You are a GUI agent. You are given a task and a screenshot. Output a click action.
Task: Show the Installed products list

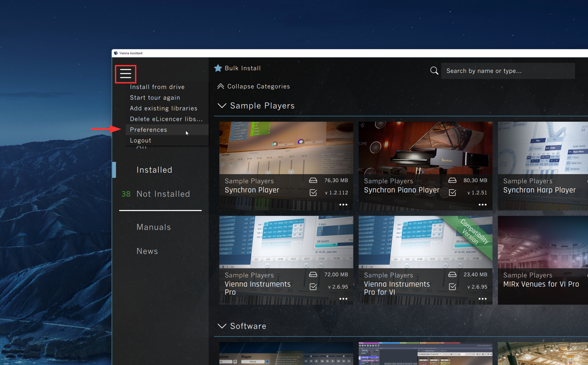point(154,170)
